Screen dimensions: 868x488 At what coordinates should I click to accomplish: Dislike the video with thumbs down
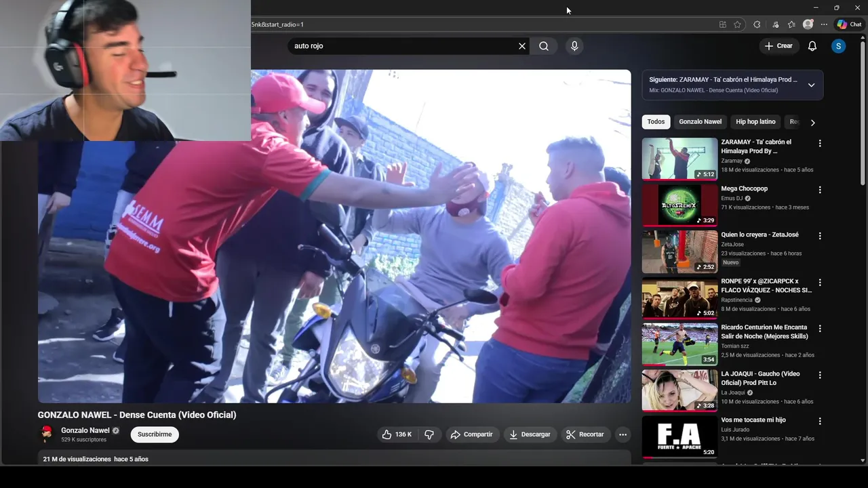(x=429, y=434)
